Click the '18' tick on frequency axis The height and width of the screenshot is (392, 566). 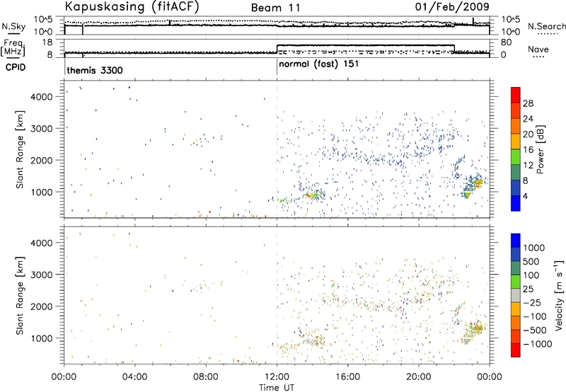[47, 42]
